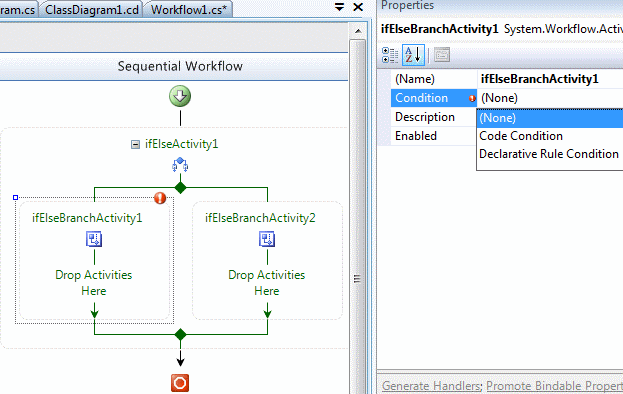Switch to the ClassDiagram1.cd tab
This screenshot has width=623, height=394.
tap(91, 10)
